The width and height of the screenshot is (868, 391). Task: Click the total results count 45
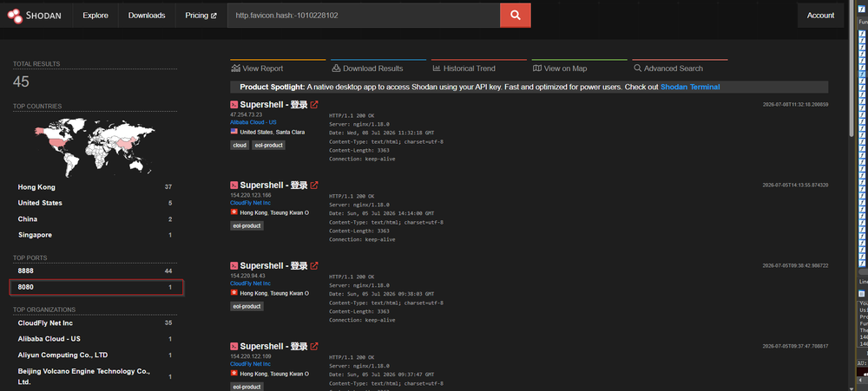[x=21, y=81]
